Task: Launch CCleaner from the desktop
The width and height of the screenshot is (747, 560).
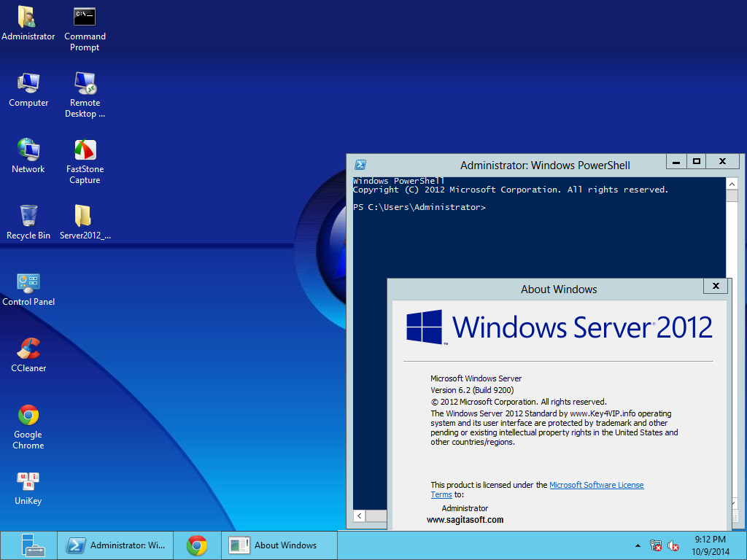Action: [x=28, y=355]
